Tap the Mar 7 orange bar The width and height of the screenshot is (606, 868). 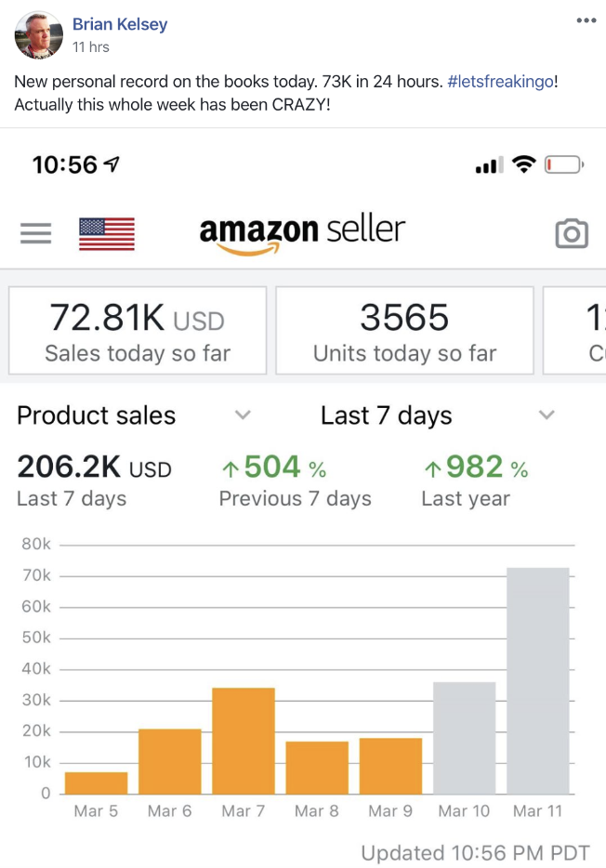click(x=244, y=741)
